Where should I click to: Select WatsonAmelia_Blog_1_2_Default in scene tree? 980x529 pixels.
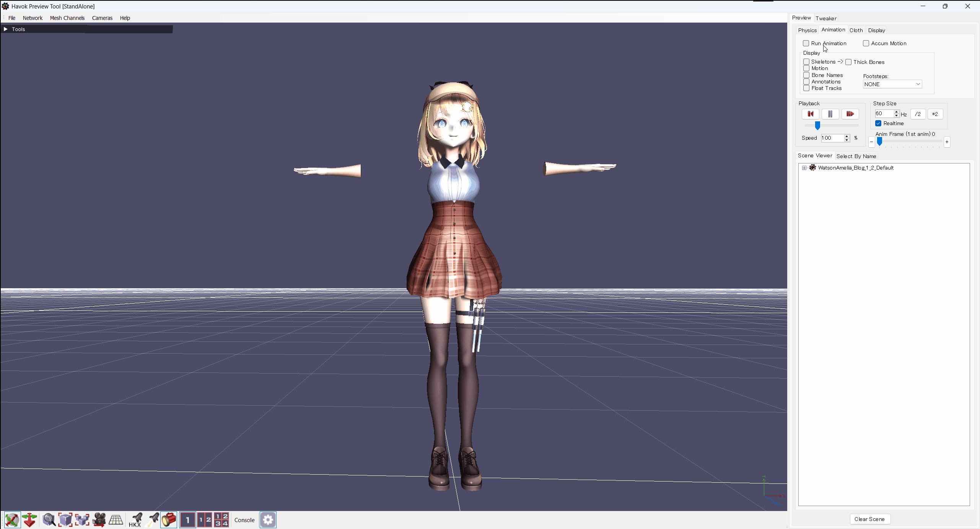click(x=856, y=168)
